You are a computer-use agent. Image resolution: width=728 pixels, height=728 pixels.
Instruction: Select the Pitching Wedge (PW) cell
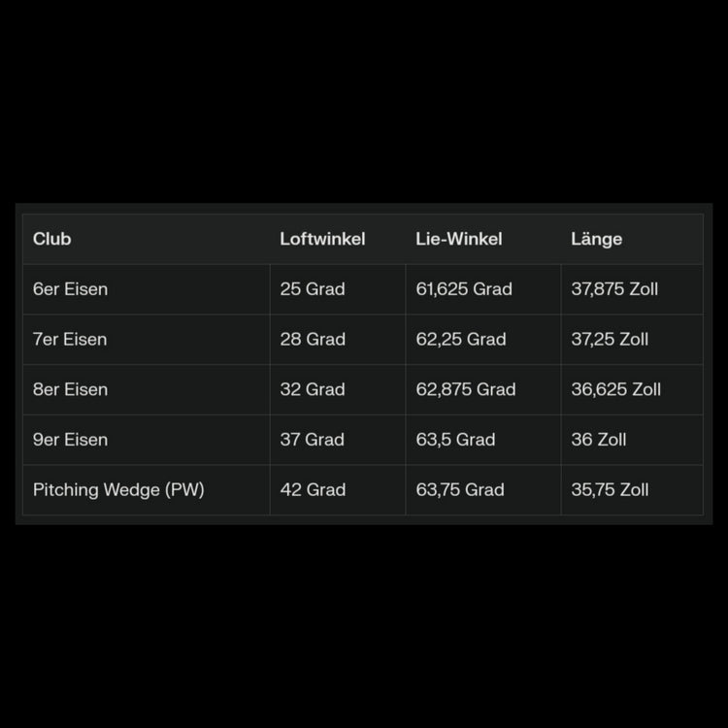[118, 490]
